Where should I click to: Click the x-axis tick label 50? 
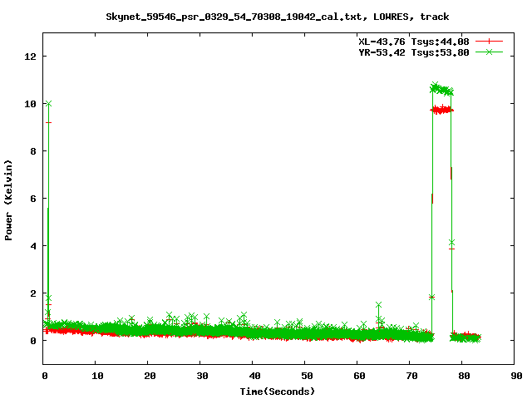pyautogui.click(x=307, y=376)
